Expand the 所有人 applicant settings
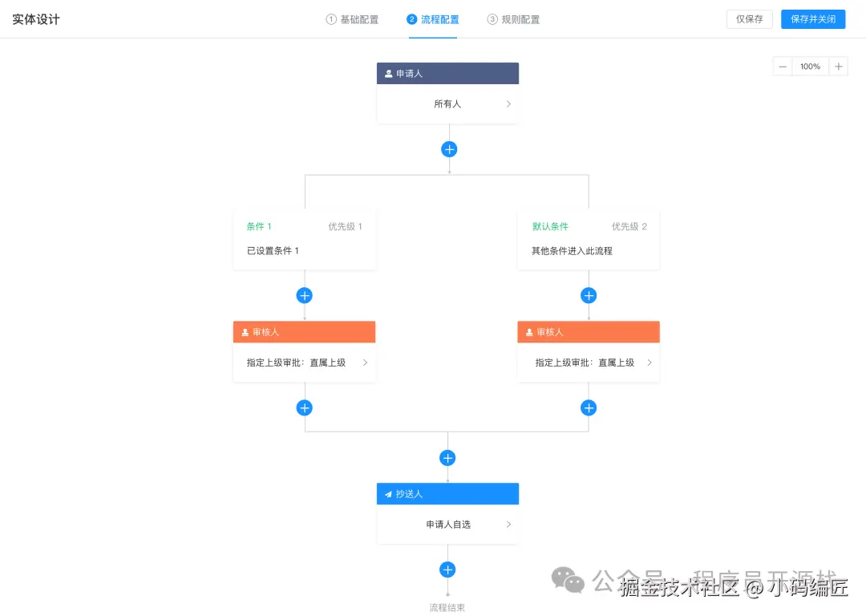This screenshot has width=866, height=616. click(x=508, y=103)
